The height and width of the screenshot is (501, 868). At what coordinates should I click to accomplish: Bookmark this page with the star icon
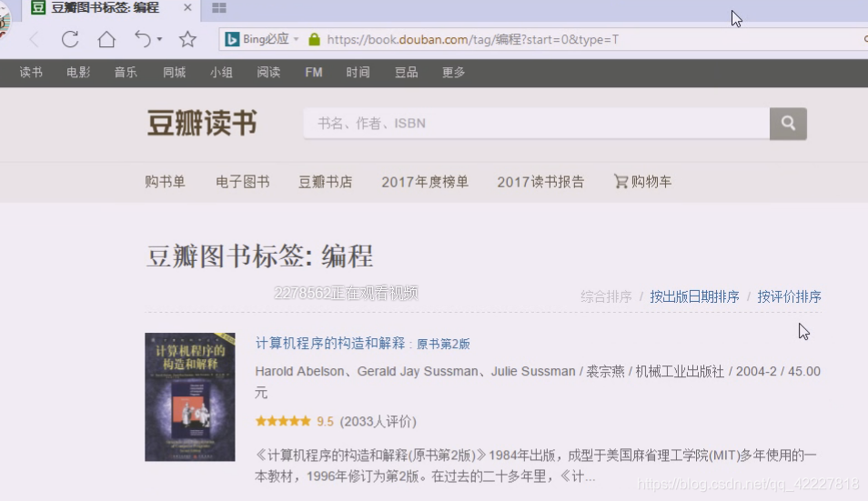pos(187,39)
